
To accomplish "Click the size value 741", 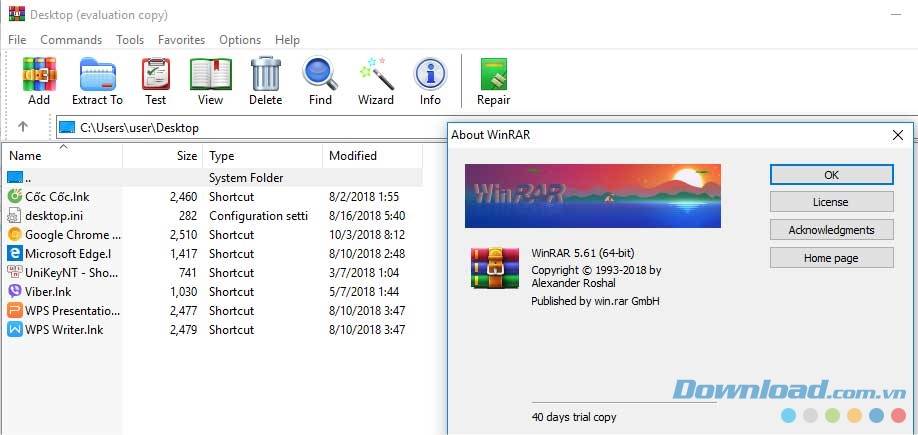I will pos(188,273).
